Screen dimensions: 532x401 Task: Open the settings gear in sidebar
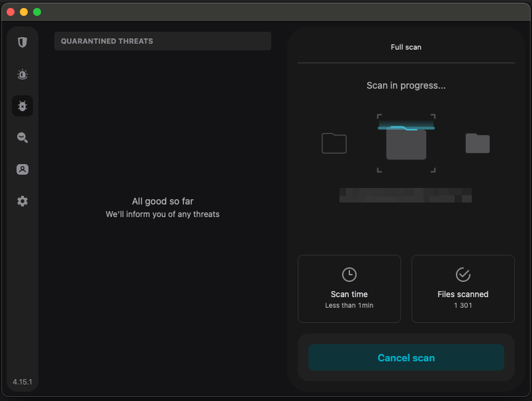(22, 201)
